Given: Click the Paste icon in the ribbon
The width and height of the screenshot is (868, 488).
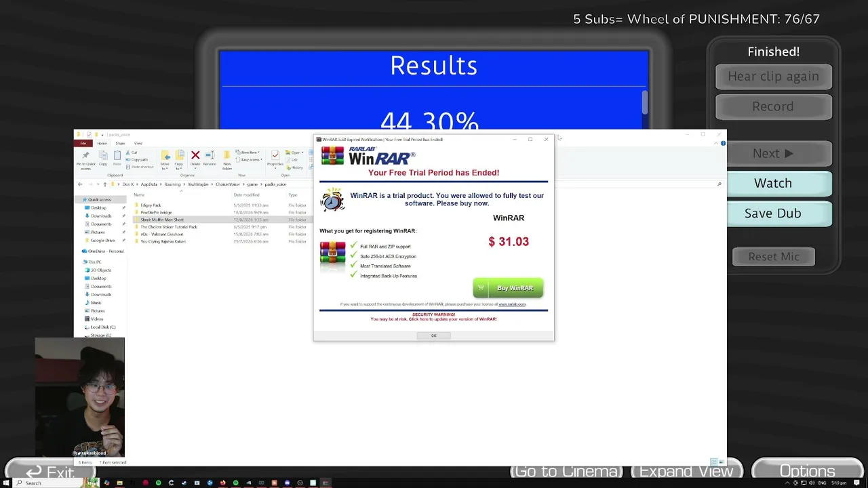Looking at the screenshot, I should tap(117, 159).
